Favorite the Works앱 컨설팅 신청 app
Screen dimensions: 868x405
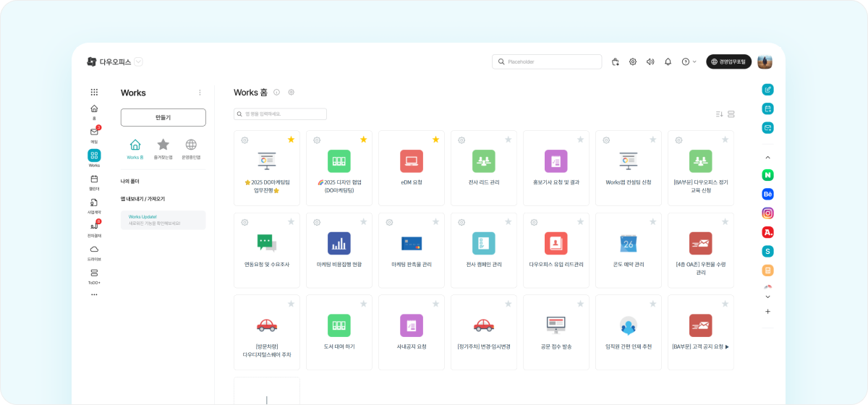[652, 140]
